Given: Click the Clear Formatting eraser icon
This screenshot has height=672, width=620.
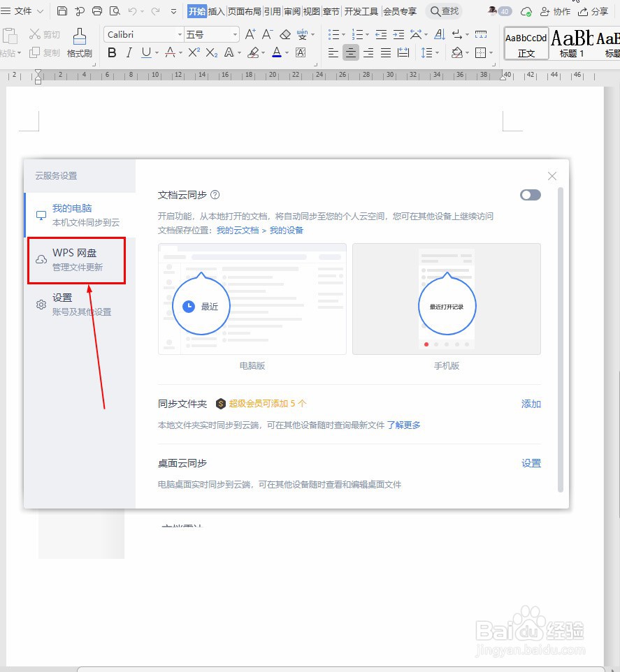Looking at the screenshot, I should (285, 34).
